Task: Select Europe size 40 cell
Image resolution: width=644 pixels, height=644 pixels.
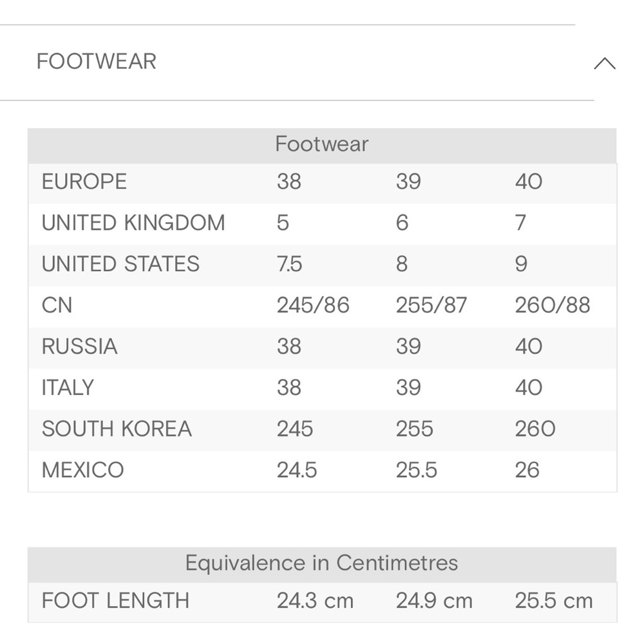Action: [529, 182]
